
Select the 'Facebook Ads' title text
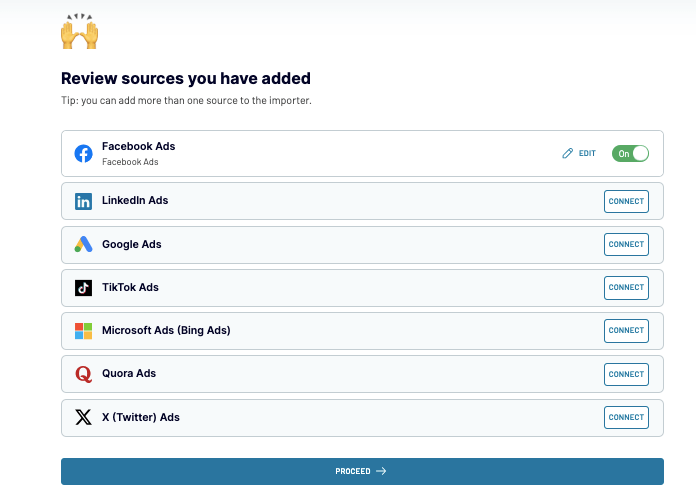point(138,146)
